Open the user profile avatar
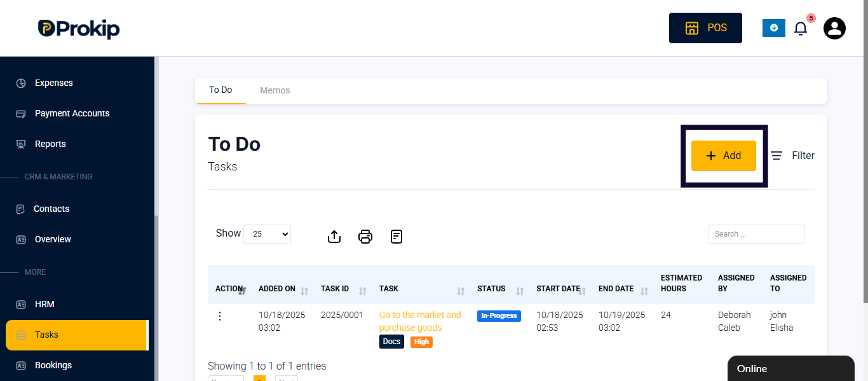Image resolution: width=868 pixels, height=381 pixels. (x=834, y=28)
